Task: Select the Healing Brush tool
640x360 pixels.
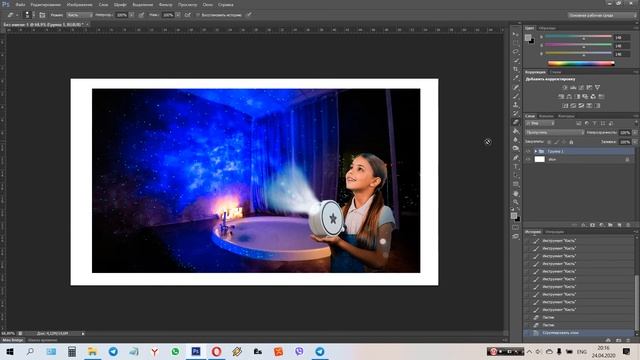Action: click(516, 87)
